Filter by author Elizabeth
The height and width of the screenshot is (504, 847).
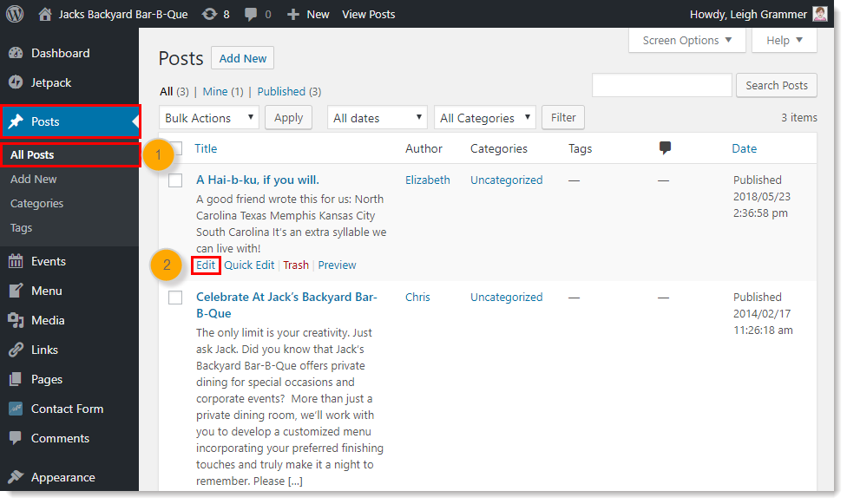coord(427,180)
